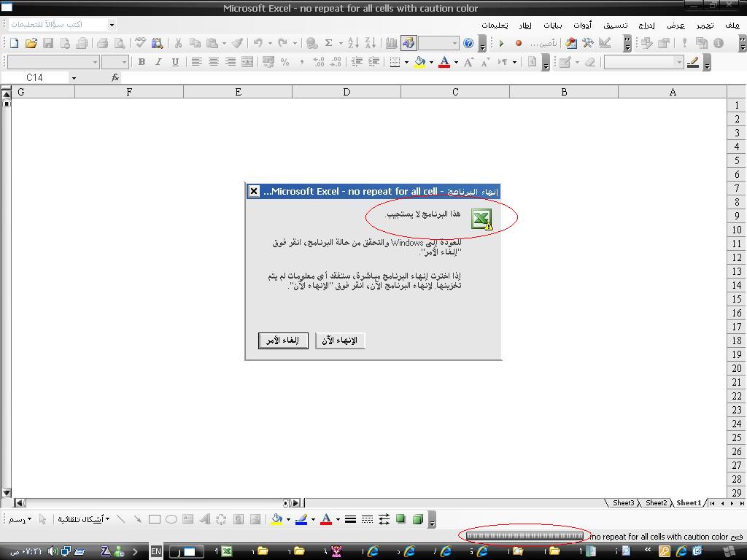
Task: Toggle Bold formatting
Action: click(x=142, y=62)
